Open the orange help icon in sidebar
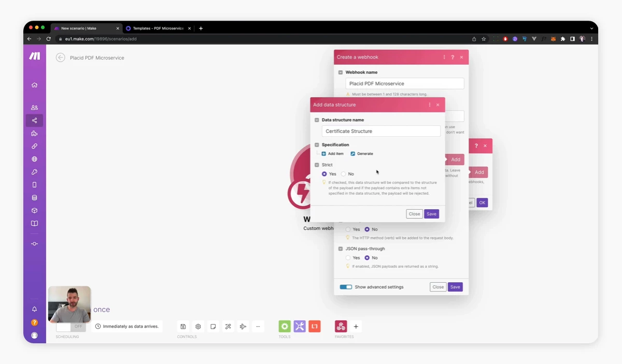This screenshot has height=364, width=622. pyautogui.click(x=34, y=322)
